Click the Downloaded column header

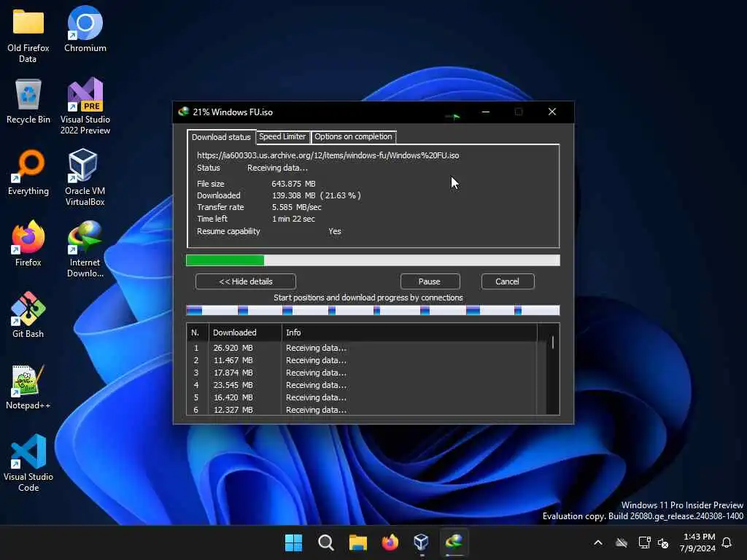point(245,332)
